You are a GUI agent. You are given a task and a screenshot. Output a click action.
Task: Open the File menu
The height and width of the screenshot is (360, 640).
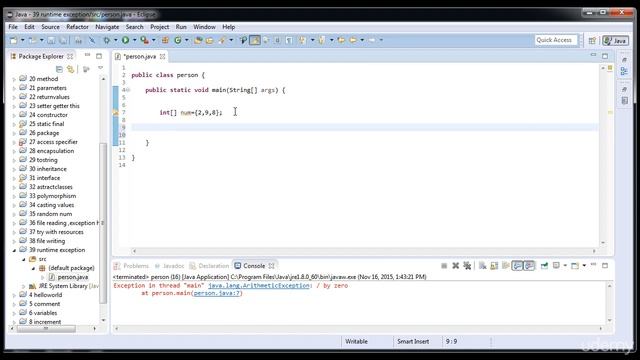click(13, 27)
